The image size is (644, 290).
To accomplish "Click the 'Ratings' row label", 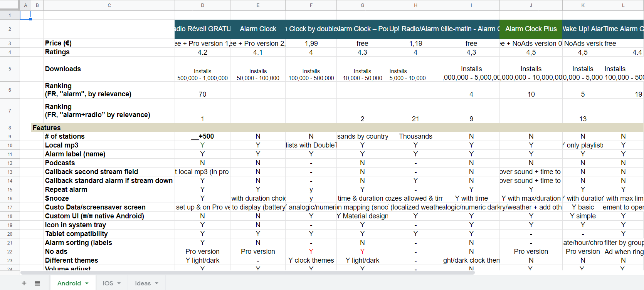I will tap(109, 52).
